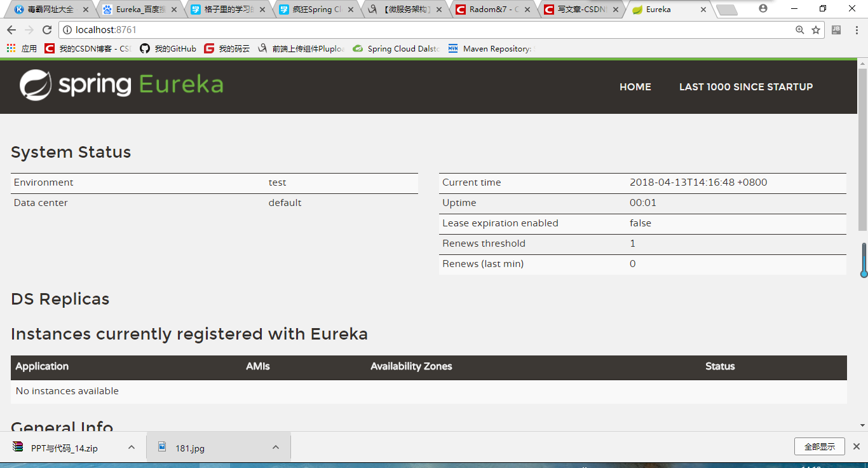
Task: Click the Renews (last min) row label
Action: 483,264
